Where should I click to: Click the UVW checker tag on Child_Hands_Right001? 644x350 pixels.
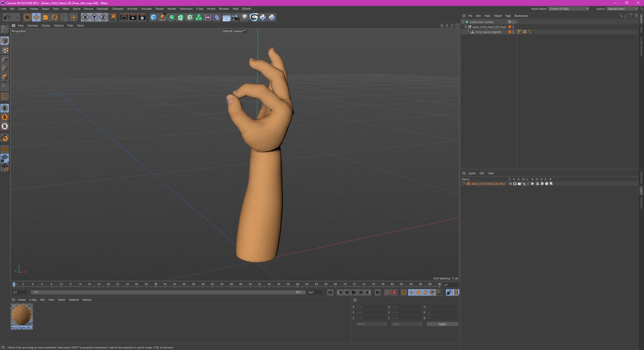pyautogui.click(x=525, y=32)
